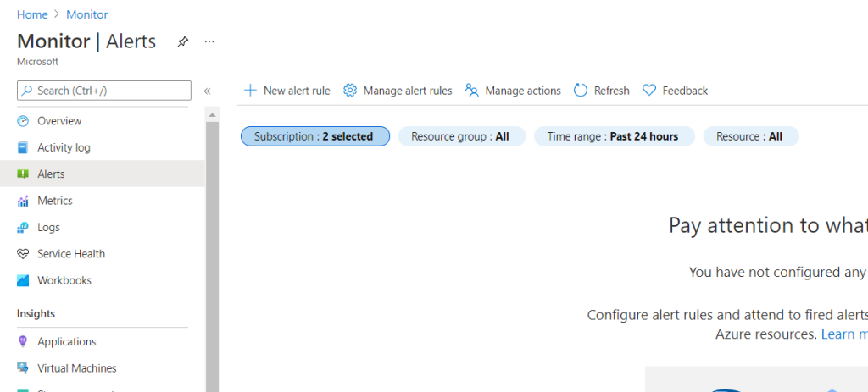This screenshot has width=868, height=392.
Task: Open the Learn more link
Action: click(844, 334)
